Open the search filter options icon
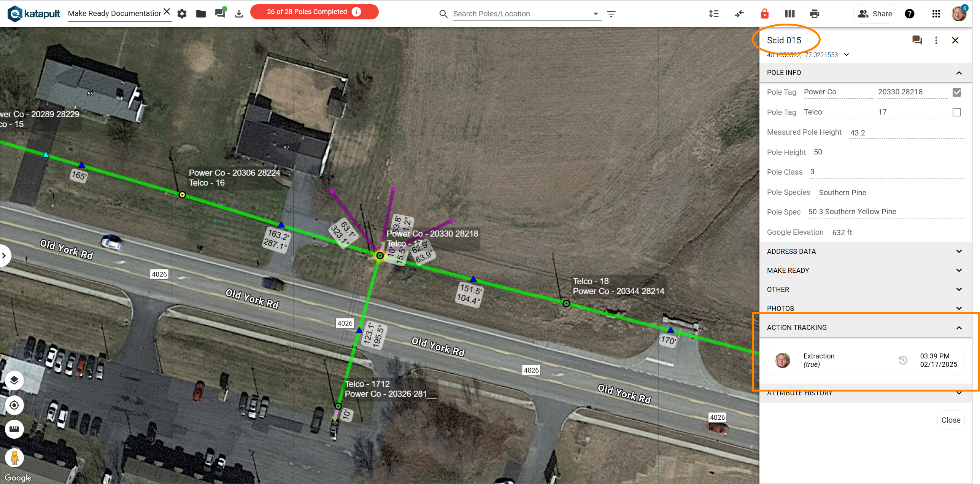 click(x=611, y=14)
